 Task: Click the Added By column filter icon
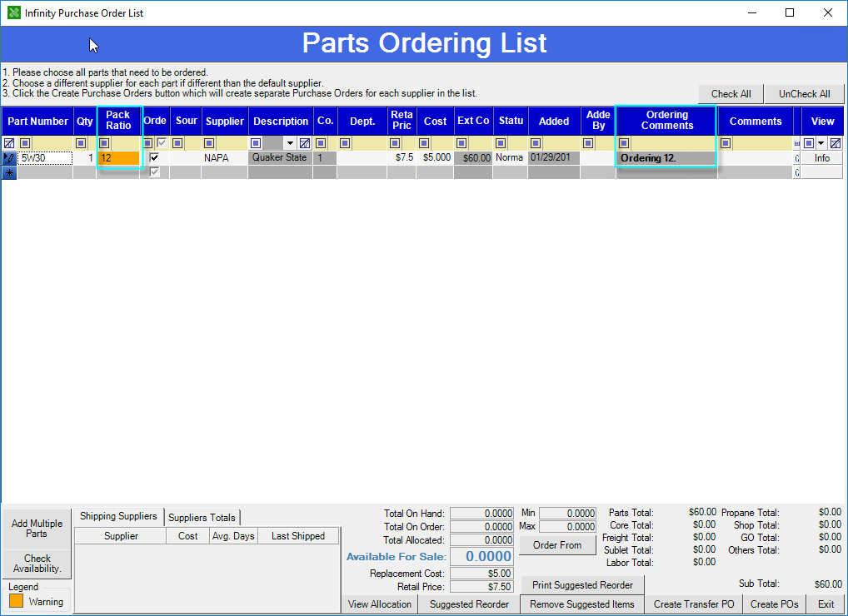point(588,143)
